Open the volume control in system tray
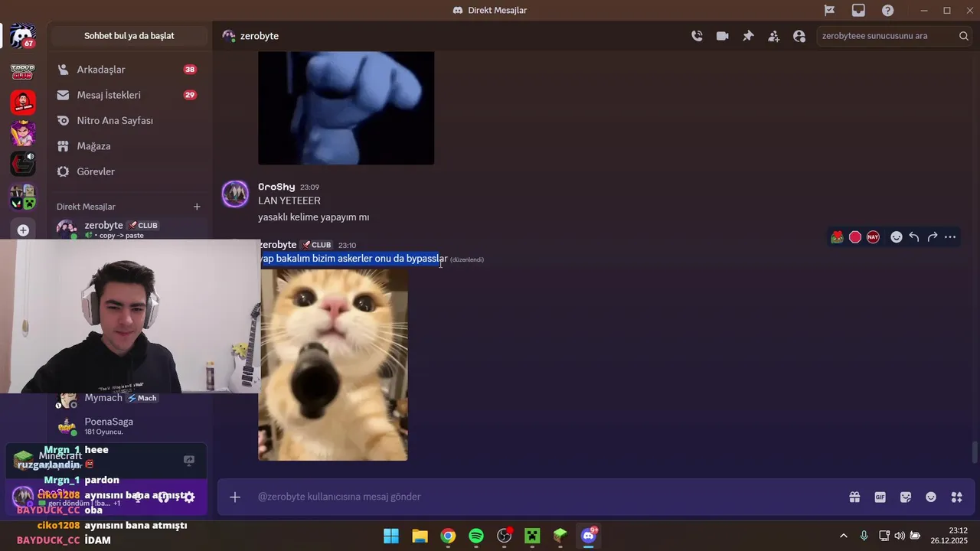The width and height of the screenshot is (980, 551). (x=900, y=536)
